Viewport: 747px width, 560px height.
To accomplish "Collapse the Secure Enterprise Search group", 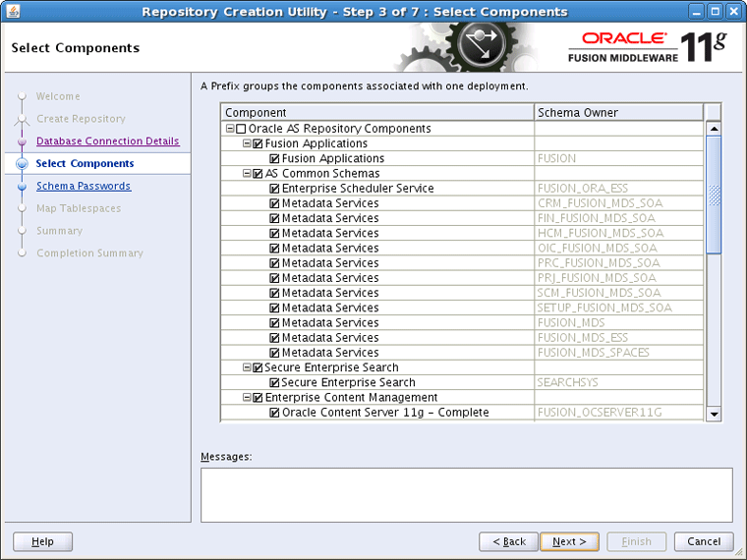I will [247, 367].
